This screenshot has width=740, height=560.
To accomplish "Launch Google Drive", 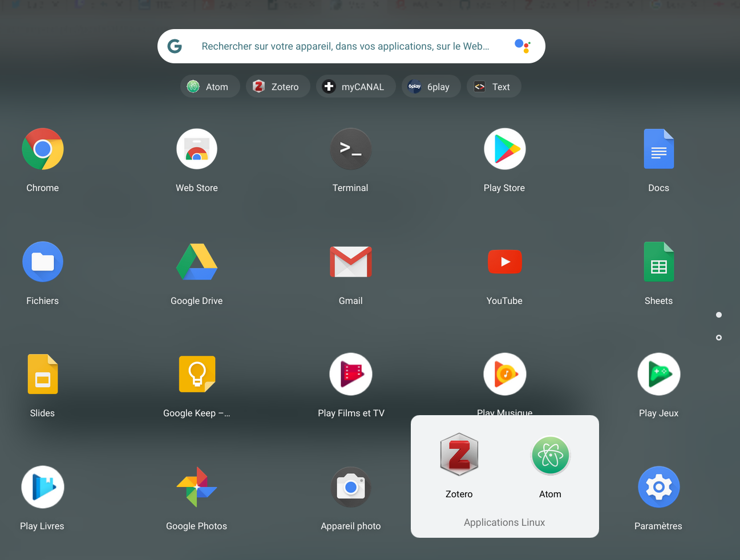I will [197, 262].
